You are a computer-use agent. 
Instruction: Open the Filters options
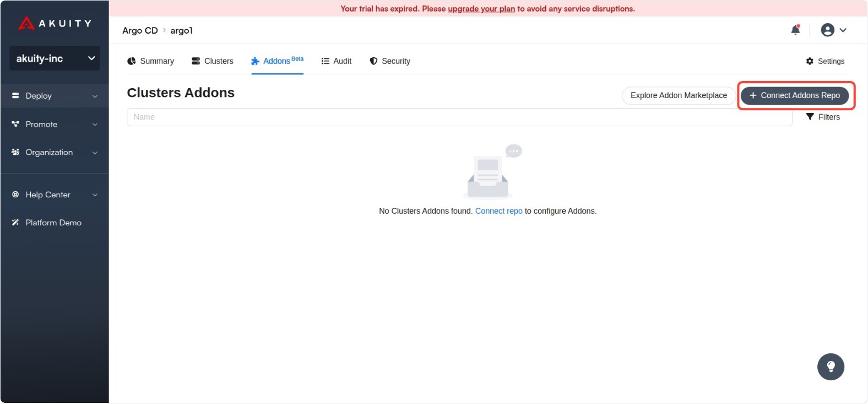click(x=823, y=117)
